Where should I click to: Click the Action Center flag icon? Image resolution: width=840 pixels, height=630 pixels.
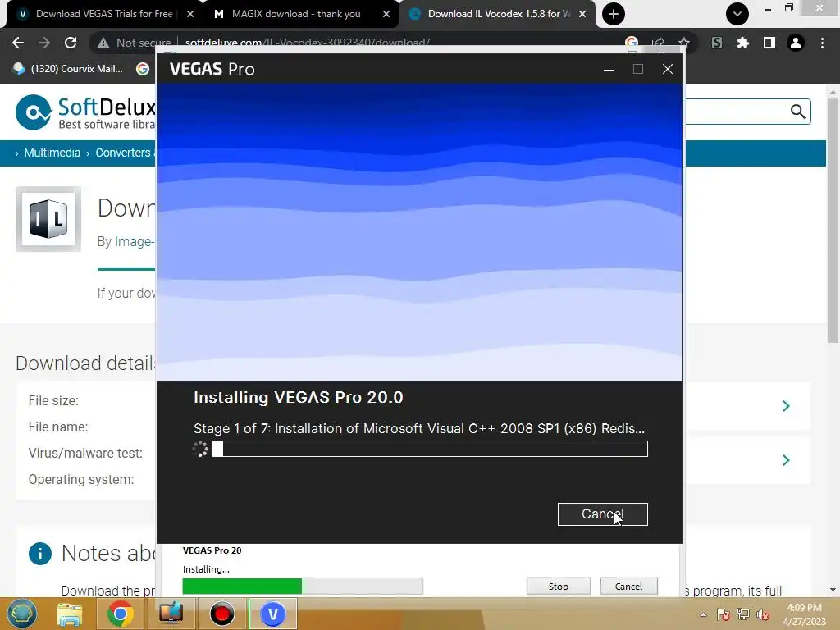(x=723, y=614)
